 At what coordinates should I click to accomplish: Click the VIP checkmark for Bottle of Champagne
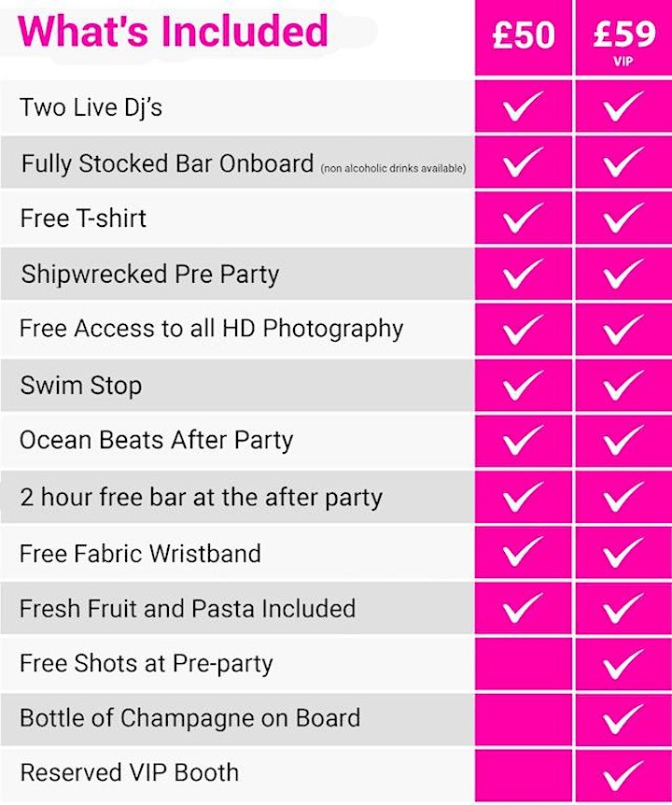623,719
